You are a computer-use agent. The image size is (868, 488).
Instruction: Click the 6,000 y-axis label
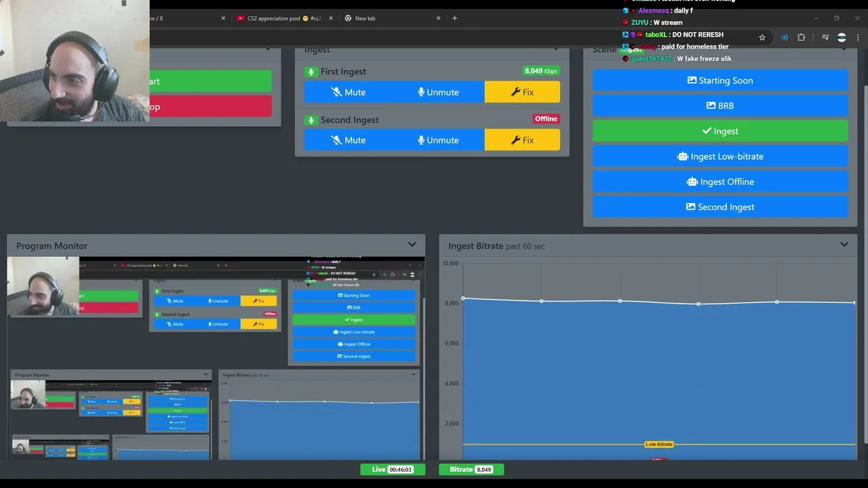(x=452, y=344)
